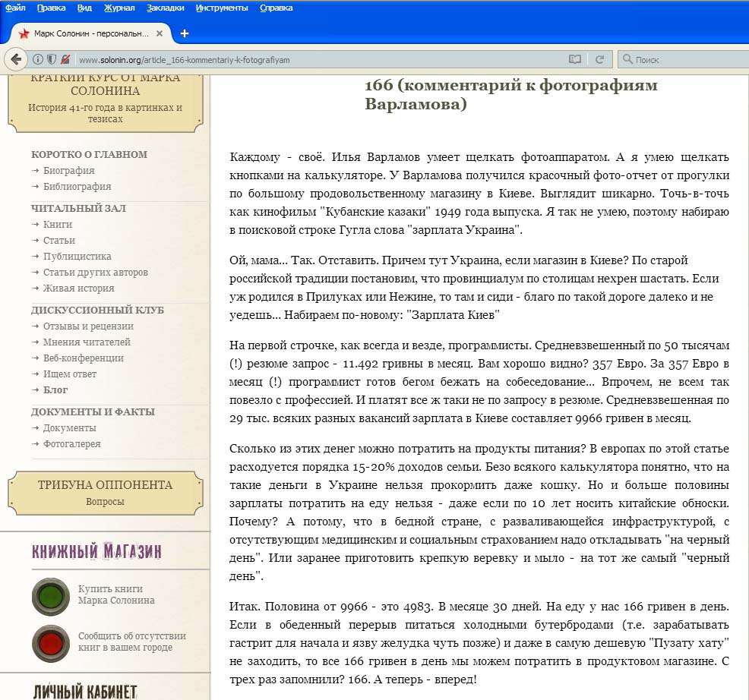Viewport: 749px width, 700px height.
Task: Open the Ищем ответ link
Action: pyautogui.click(x=70, y=374)
